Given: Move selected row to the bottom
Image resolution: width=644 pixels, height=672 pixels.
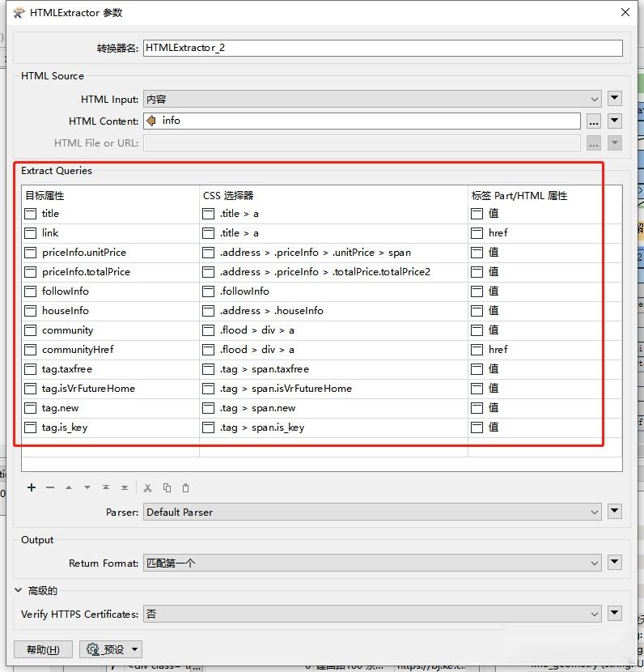Looking at the screenshot, I should 125,487.
